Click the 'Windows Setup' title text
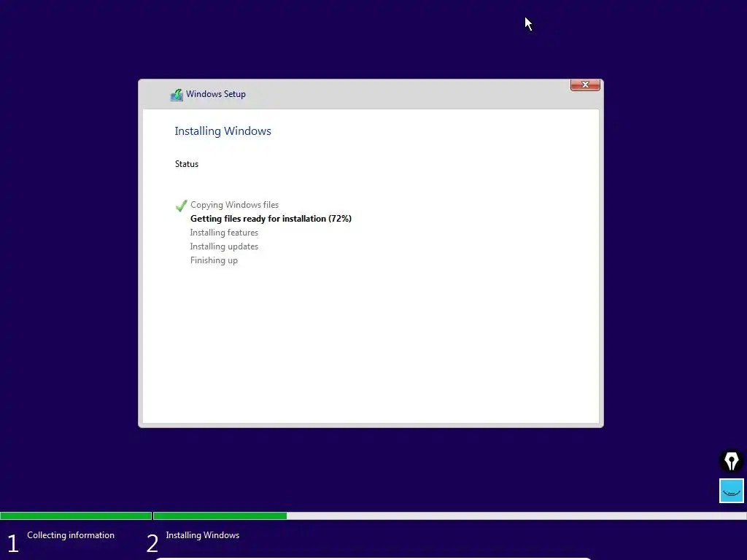 click(x=215, y=94)
